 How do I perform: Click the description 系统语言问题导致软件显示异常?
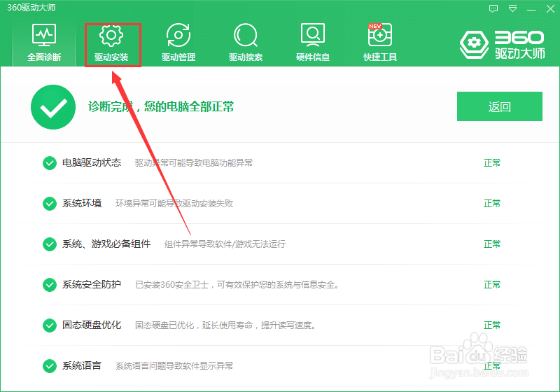pos(174,366)
